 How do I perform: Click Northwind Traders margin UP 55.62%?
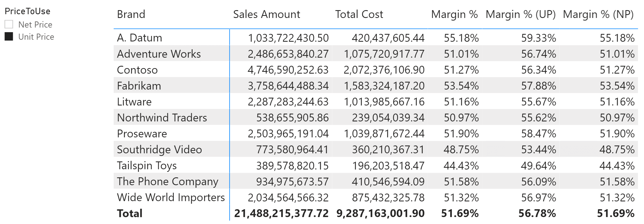pos(538,118)
